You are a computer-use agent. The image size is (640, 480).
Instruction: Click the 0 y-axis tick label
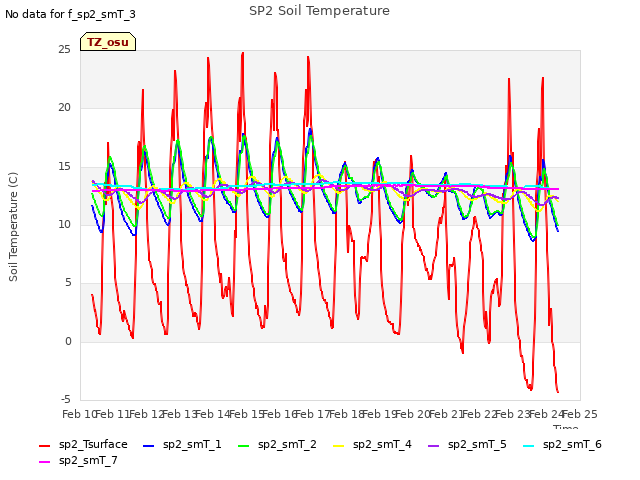pos(68,342)
